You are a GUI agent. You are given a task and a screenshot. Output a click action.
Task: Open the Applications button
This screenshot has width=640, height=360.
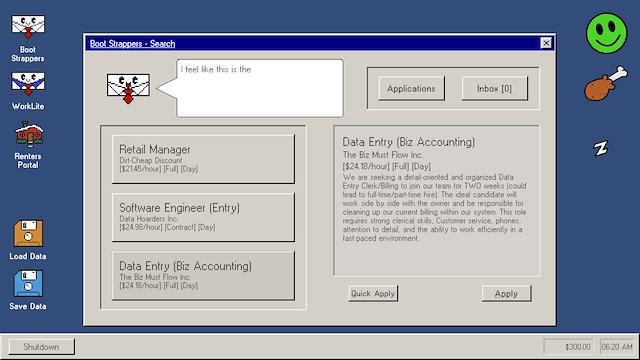coord(411,88)
